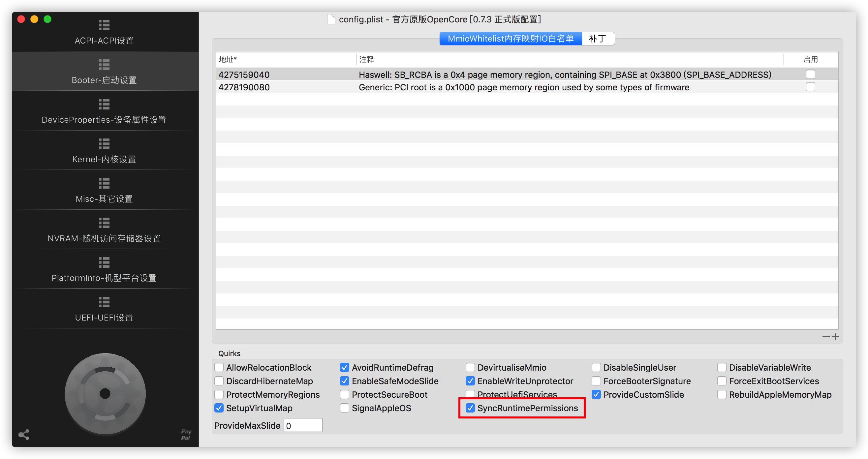This screenshot has width=868, height=459.
Task: Switch to the 补丁 patches tab
Action: 598,39
